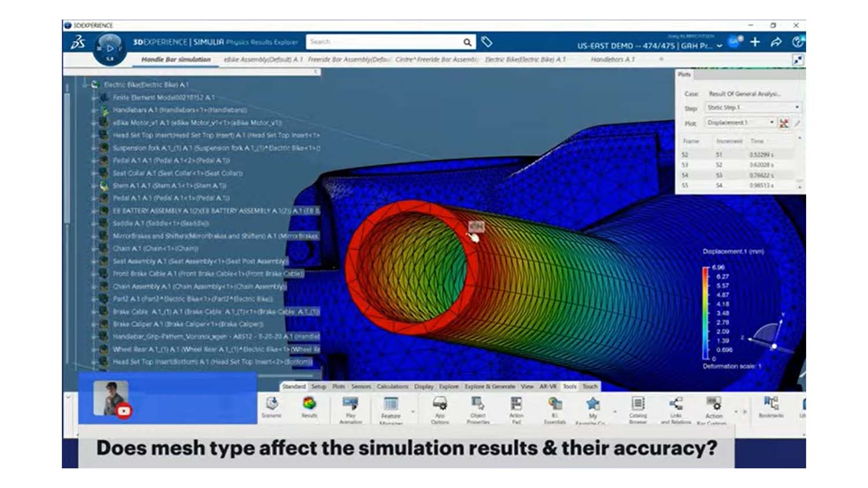Click the share arrow button in top bar

(x=776, y=42)
